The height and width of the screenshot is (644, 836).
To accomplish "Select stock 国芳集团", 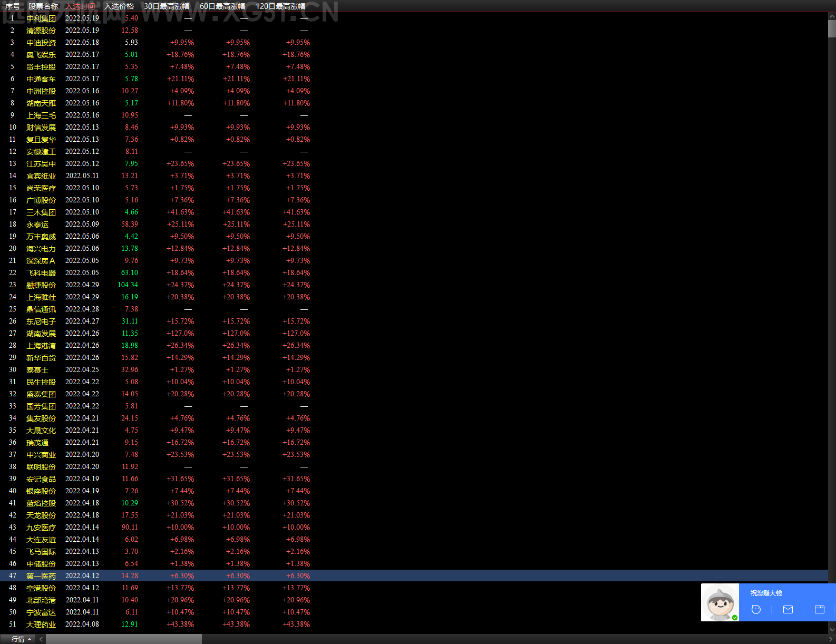I will tap(41, 406).
